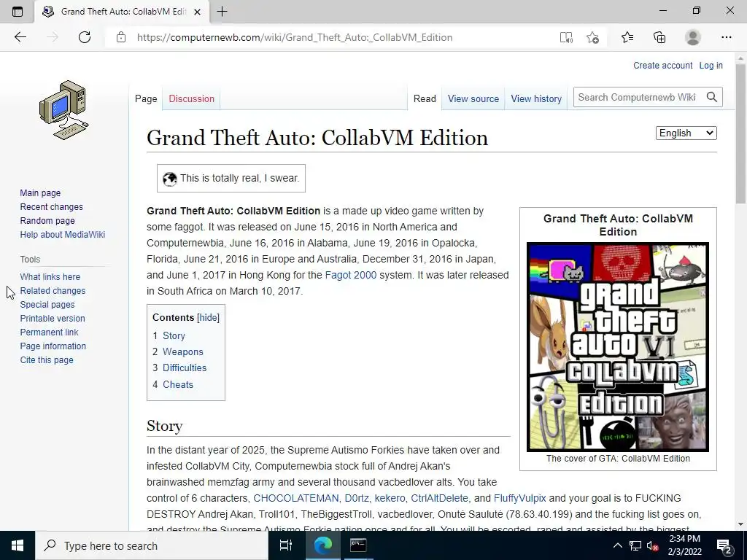The height and width of the screenshot is (560, 747).
Task: Open the View history tab
Action: pyautogui.click(x=536, y=98)
